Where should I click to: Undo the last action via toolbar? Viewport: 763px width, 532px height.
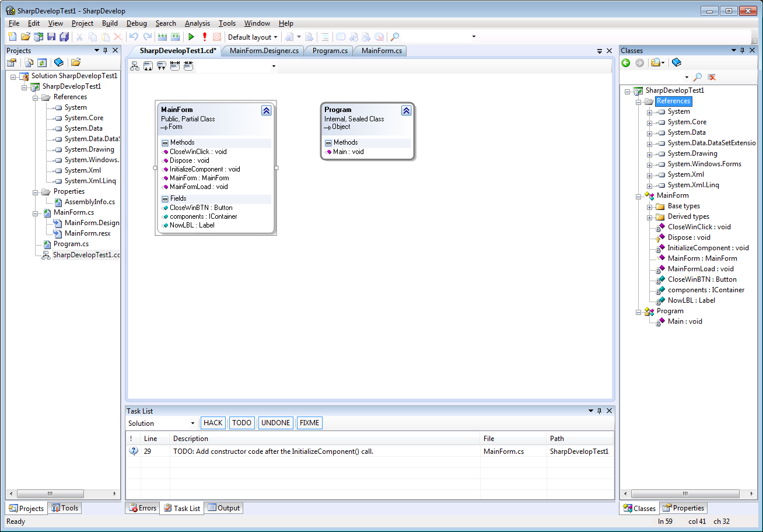[134, 37]
